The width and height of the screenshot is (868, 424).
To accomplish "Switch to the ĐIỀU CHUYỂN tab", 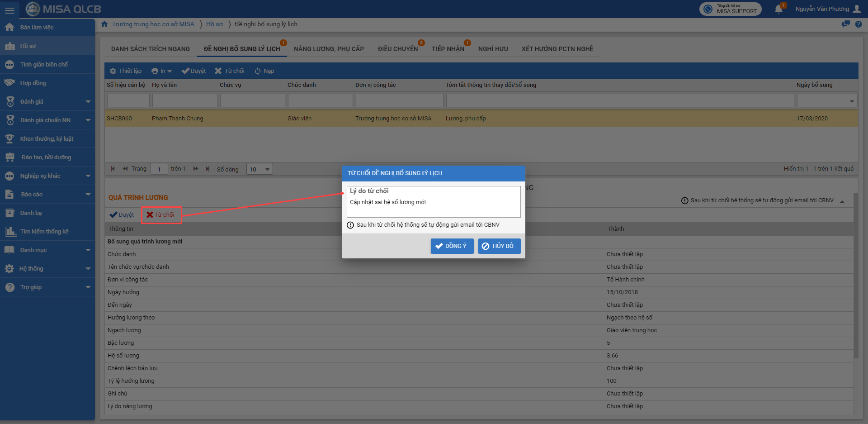I will [397, 49].
